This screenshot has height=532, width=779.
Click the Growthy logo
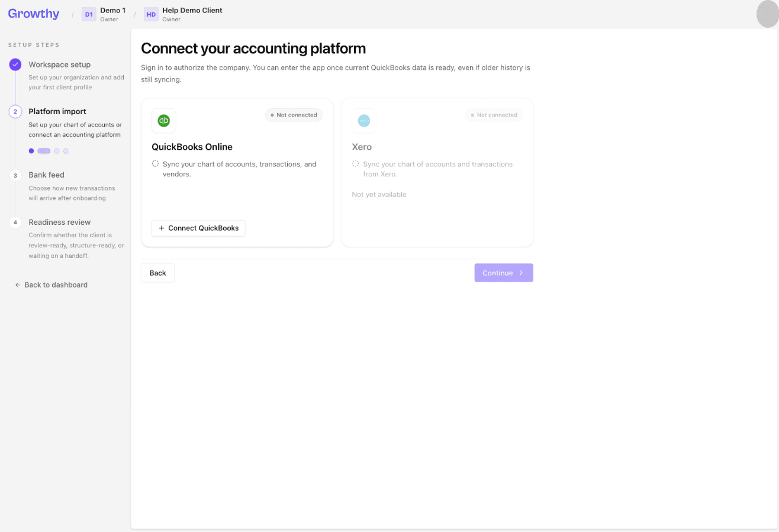pyautogui.click(x=34, y=14)
